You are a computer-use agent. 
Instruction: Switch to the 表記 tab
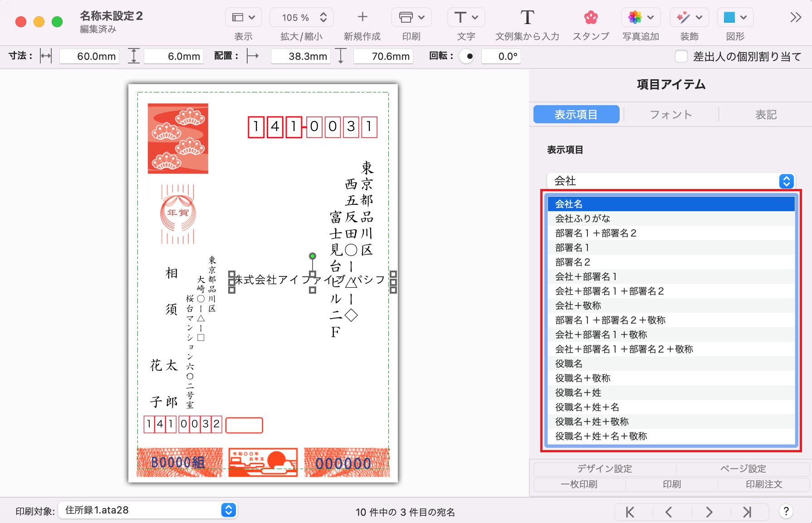(766, 114)
